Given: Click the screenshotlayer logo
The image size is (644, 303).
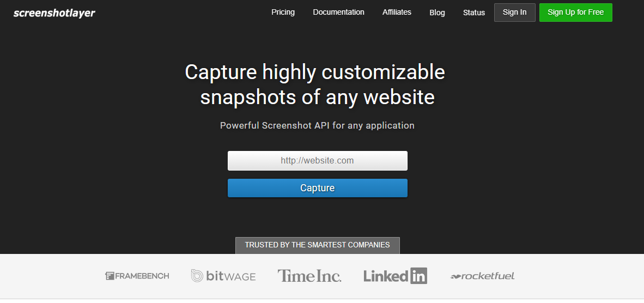Looking at the screenshot, I should pyautogui.click(x=54, y=13).
